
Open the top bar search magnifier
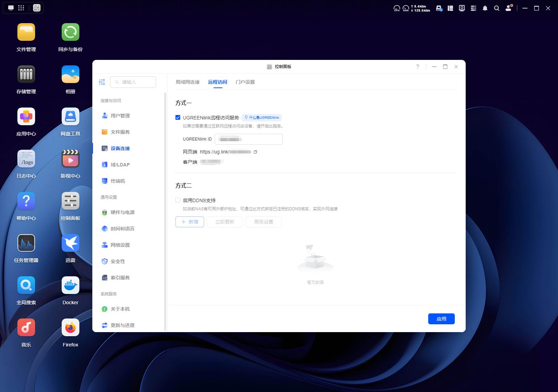tap(497, 8)
